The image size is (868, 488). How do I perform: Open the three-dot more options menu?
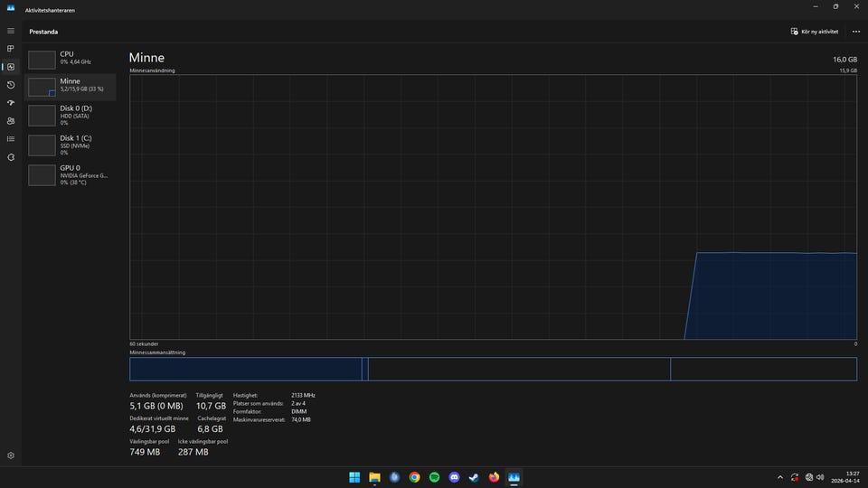855,31
